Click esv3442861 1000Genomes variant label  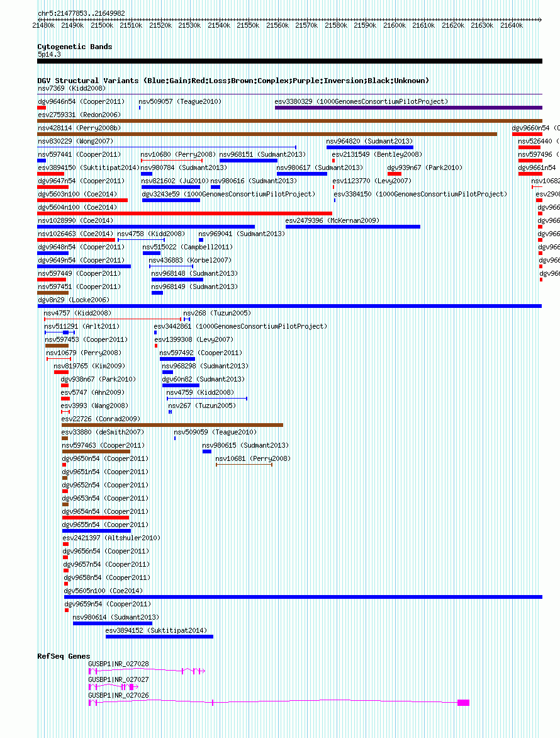coord(240,326)
